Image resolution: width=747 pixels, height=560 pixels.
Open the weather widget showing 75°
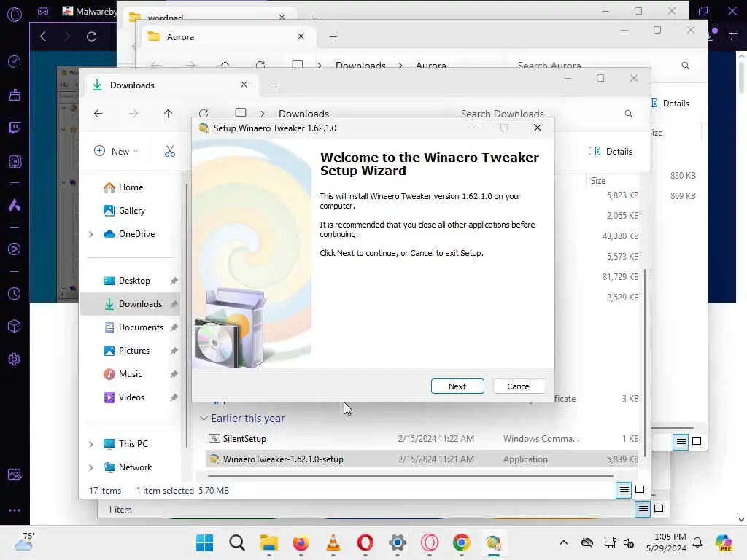pos(24,542)
